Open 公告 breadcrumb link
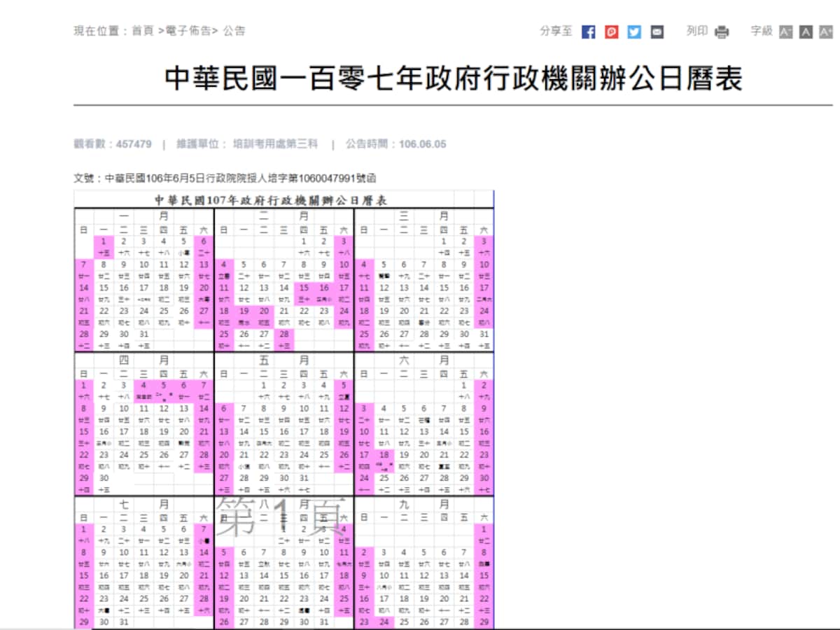The width and height of the screenshot is (840, 630). (x=234, y=31)
